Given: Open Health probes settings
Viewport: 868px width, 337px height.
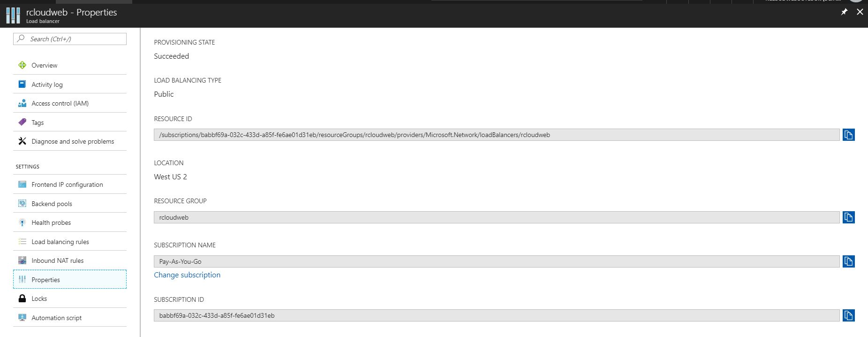Looking at the screenshot, I should coord(70,222).
